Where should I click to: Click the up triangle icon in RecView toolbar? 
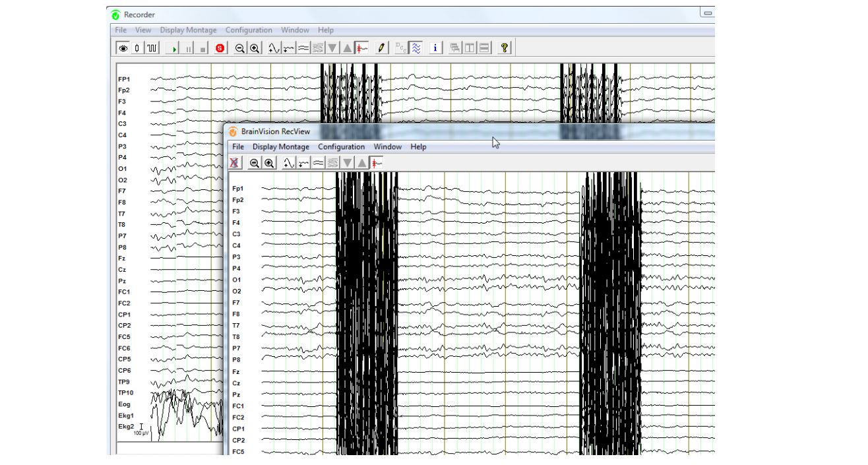(362, 163)
